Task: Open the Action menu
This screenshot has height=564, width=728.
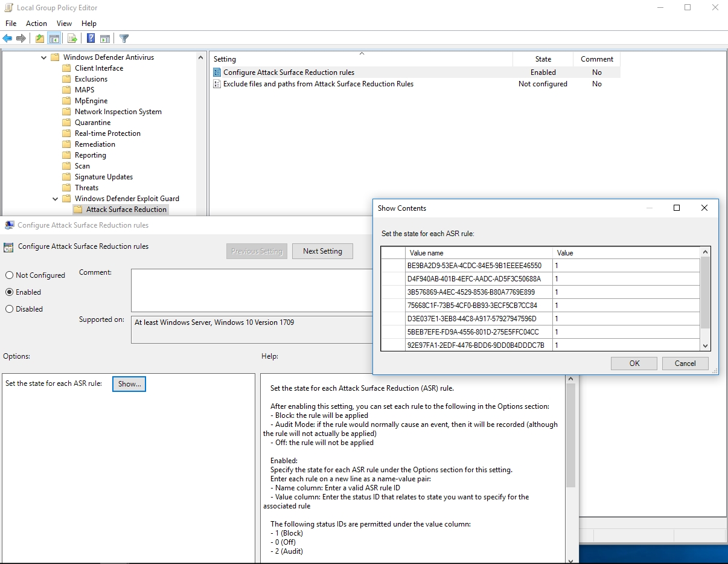Action: [x=36, y=24]
